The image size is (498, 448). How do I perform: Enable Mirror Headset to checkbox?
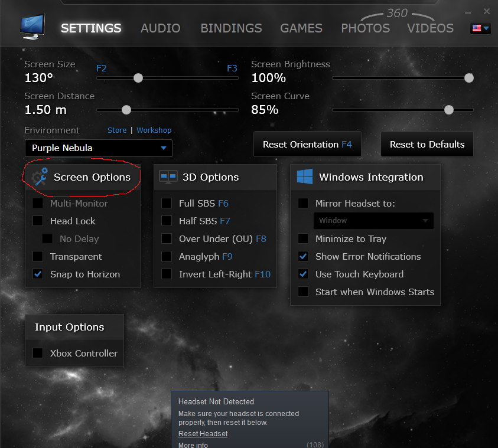click(303, 203)
